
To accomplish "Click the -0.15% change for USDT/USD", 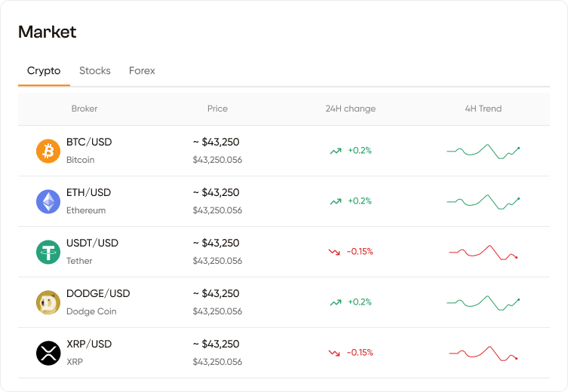I will 360,252.
